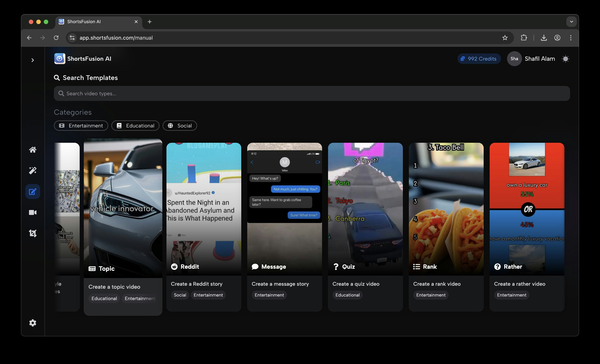
Task: Click the ShortsFusion AI logo
Action: click(x=60, y=59)
